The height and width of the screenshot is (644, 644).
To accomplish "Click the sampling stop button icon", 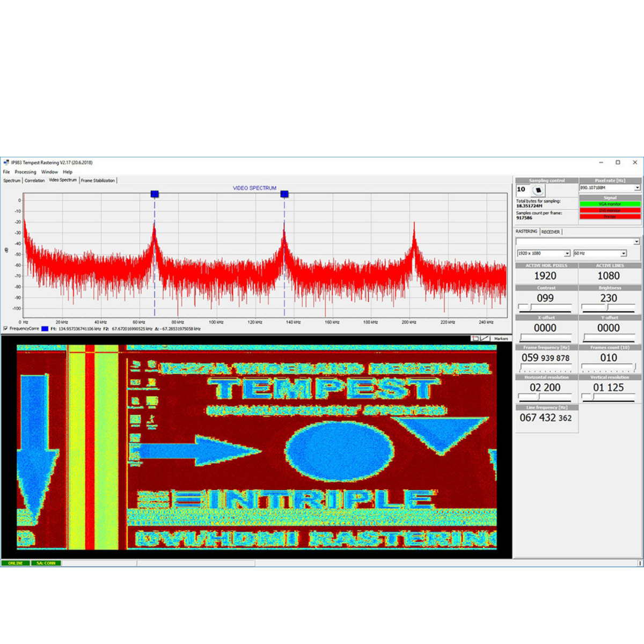I will (x=538, y=190).
